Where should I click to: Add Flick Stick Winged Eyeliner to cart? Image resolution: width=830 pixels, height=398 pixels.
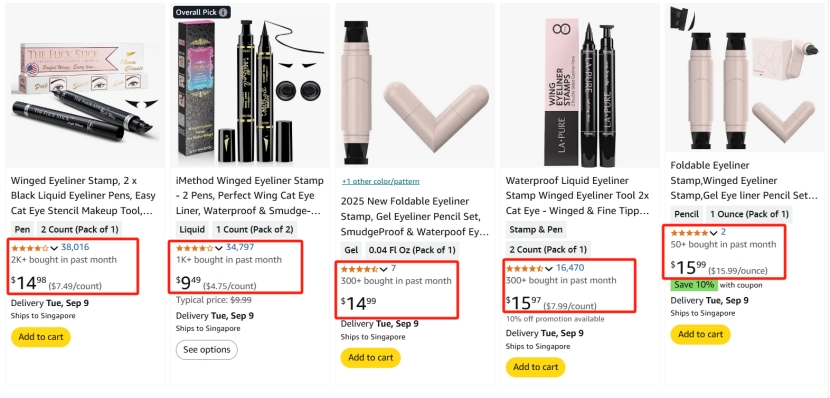(41, 337)
